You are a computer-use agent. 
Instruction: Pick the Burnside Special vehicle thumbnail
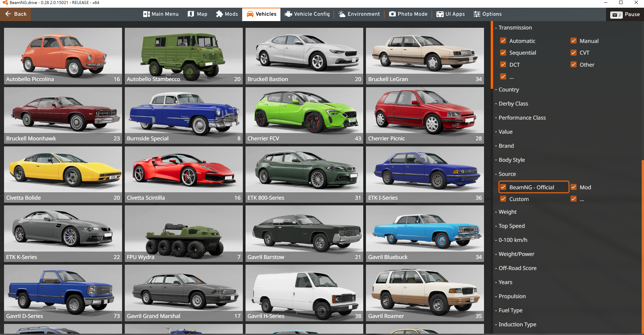tap(184, 115)
